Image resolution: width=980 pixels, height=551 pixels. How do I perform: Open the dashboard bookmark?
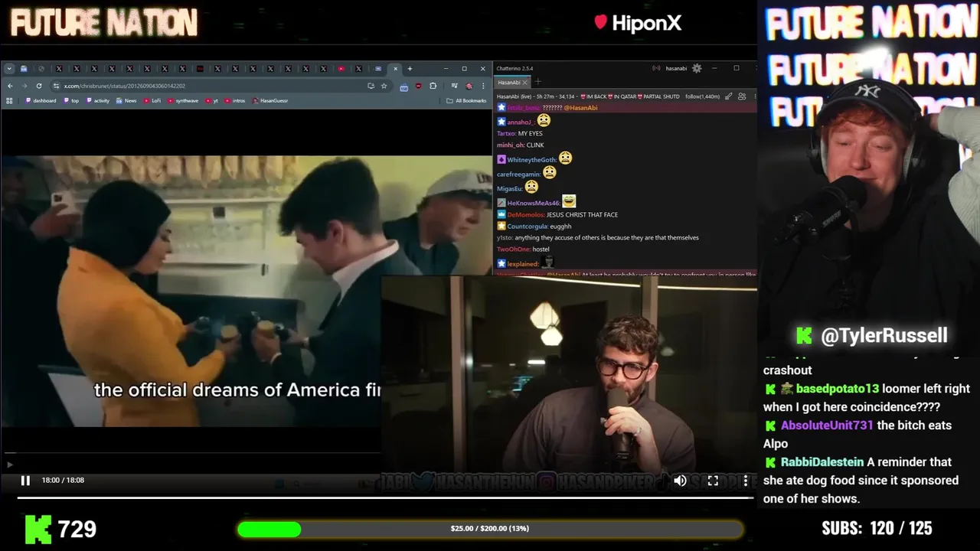click(x=41, y=100)
